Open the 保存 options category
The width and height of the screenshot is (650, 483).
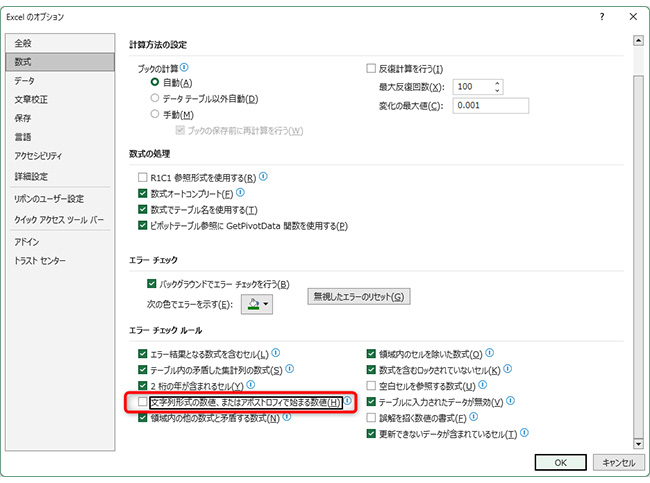tap(60, 118)
